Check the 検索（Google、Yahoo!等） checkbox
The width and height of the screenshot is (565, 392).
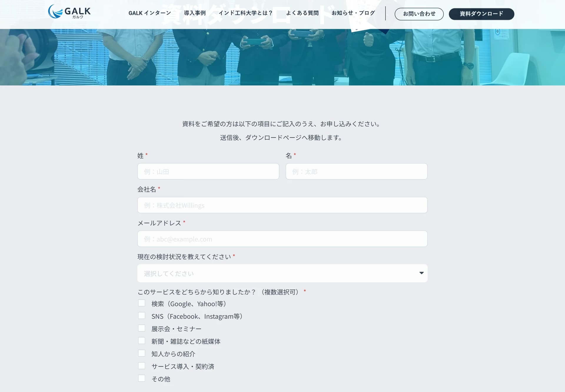142,303
